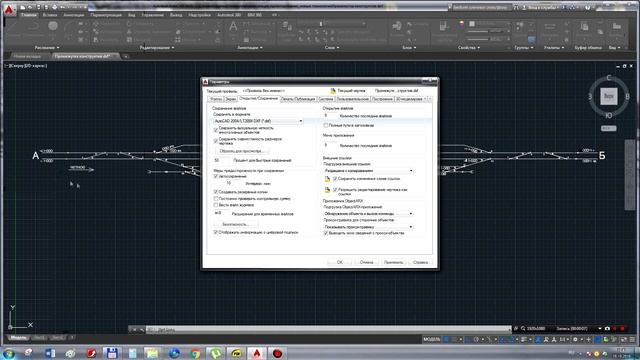Toggle 'Сохранять совместимость размеров чертежа' checkbox

click(216, 141)
